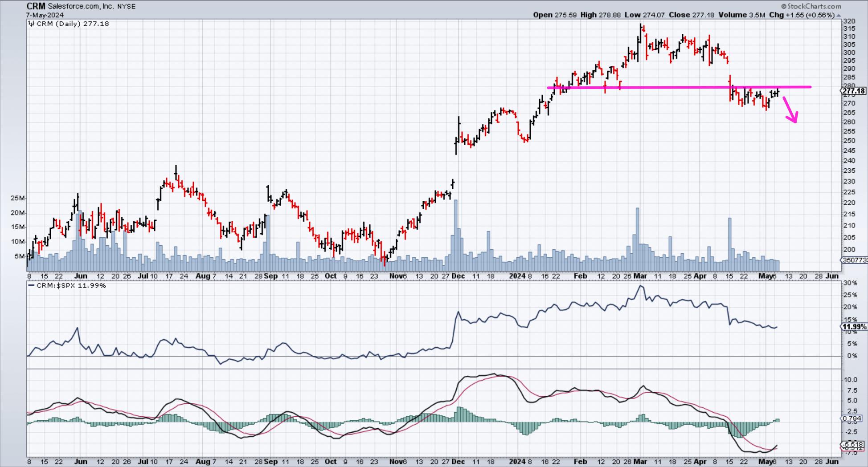Click the Apr label under the price panel
868x467 pixels.
coord(700,276)
